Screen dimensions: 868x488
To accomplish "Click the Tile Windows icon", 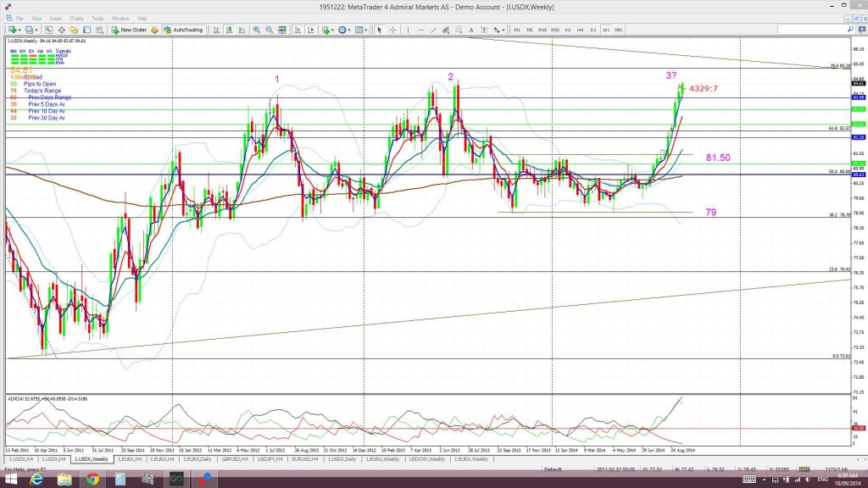I will tap(281, 30).
